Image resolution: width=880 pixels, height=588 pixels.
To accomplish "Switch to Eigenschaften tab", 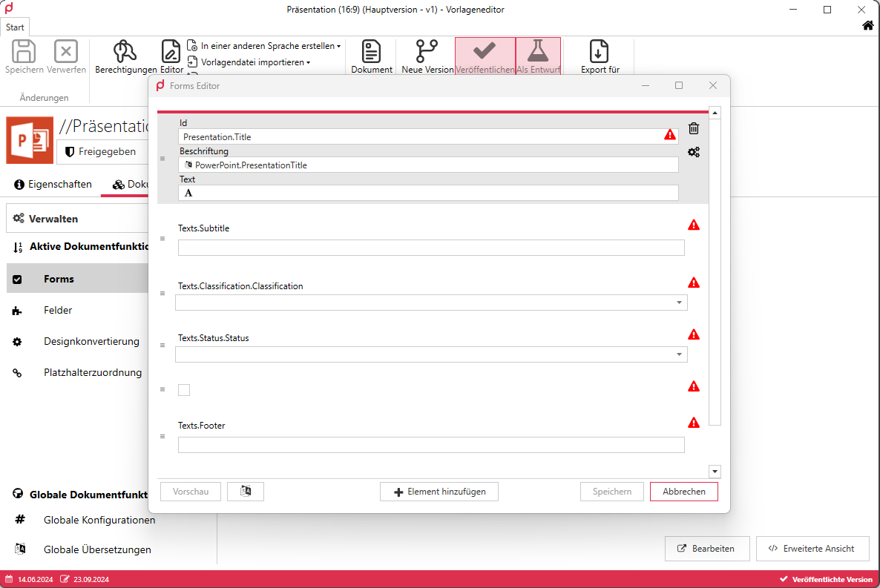I will pos(53,184).
